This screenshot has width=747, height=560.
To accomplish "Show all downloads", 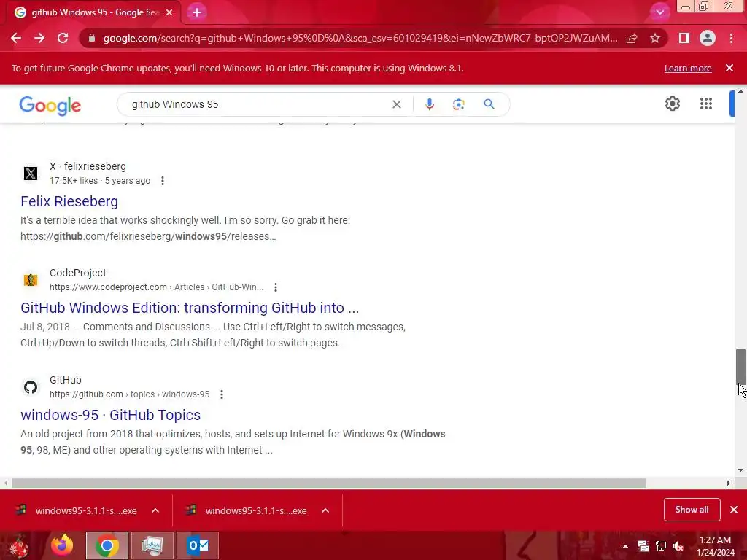I will 692,510.
